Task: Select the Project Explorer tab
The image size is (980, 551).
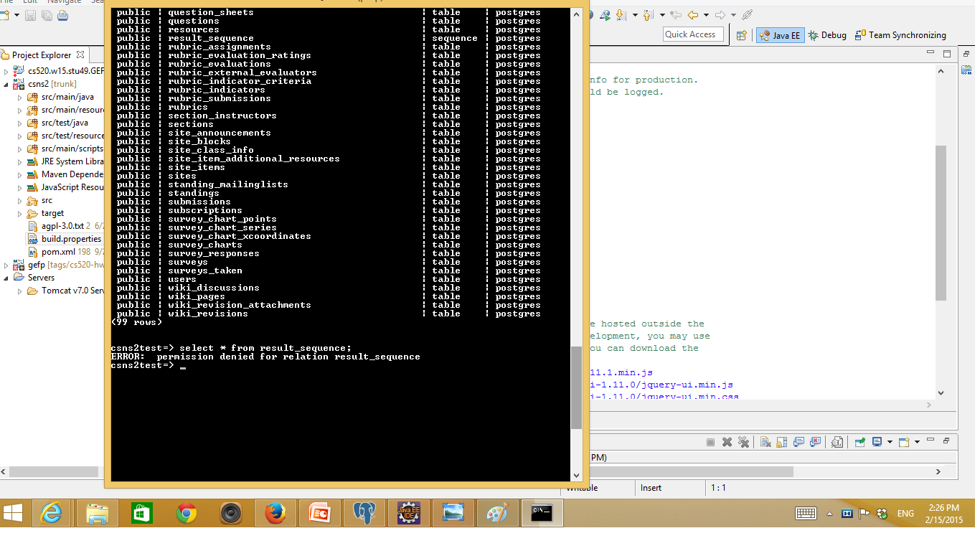Action: (42, 55)
